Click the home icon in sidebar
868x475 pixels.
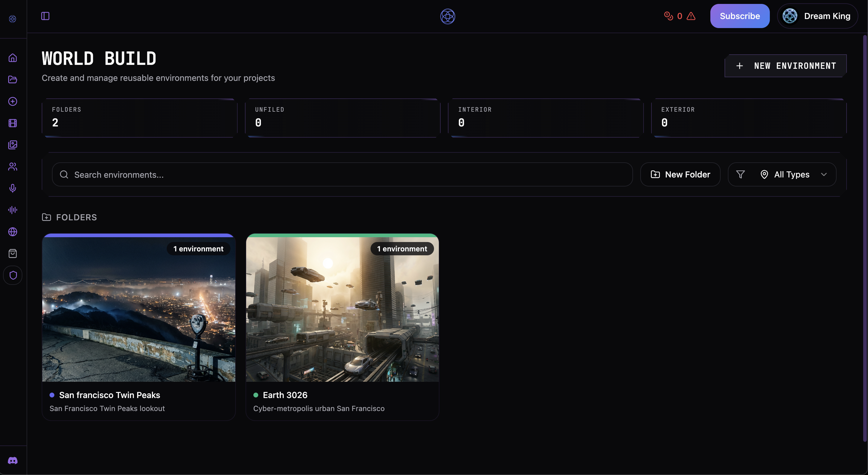click(13, 58)
